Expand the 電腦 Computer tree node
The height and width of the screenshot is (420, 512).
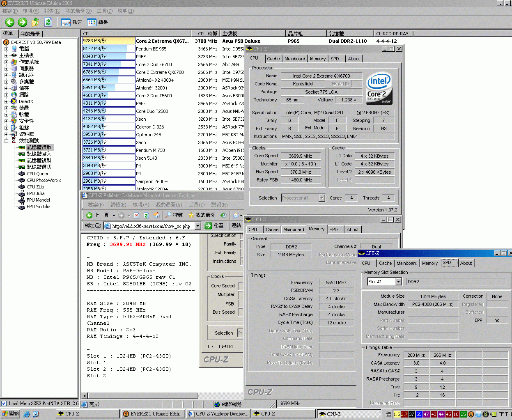click(7, 49)
